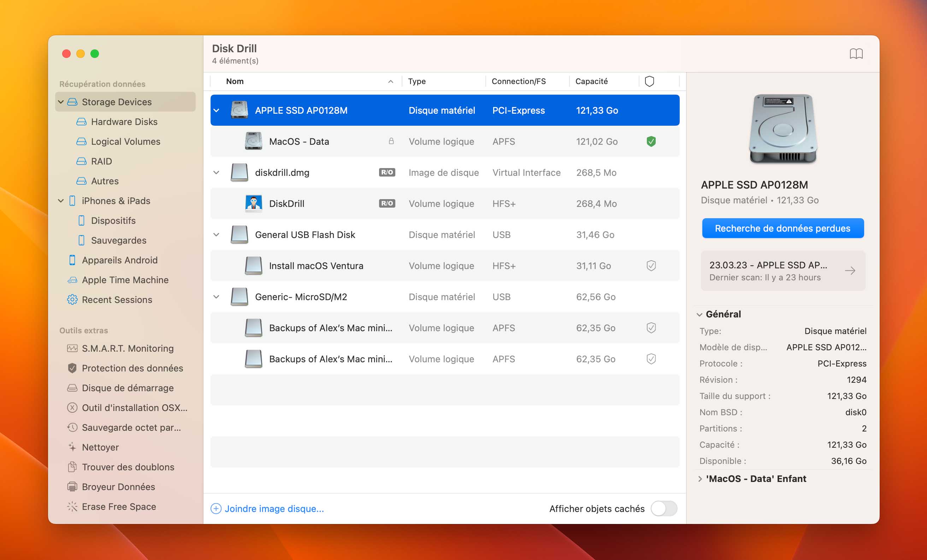This screenshot has width=927, height=560.
Task: Click the R/O badge on diskdrill.dmg row
Action: click(387, 172)
